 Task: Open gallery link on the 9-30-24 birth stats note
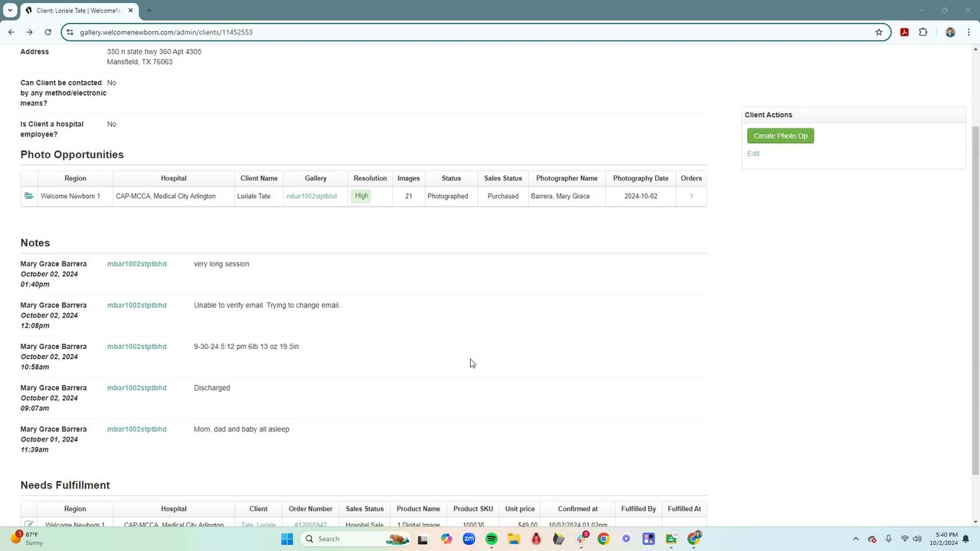pyautogui.click(x=137, y=347)
